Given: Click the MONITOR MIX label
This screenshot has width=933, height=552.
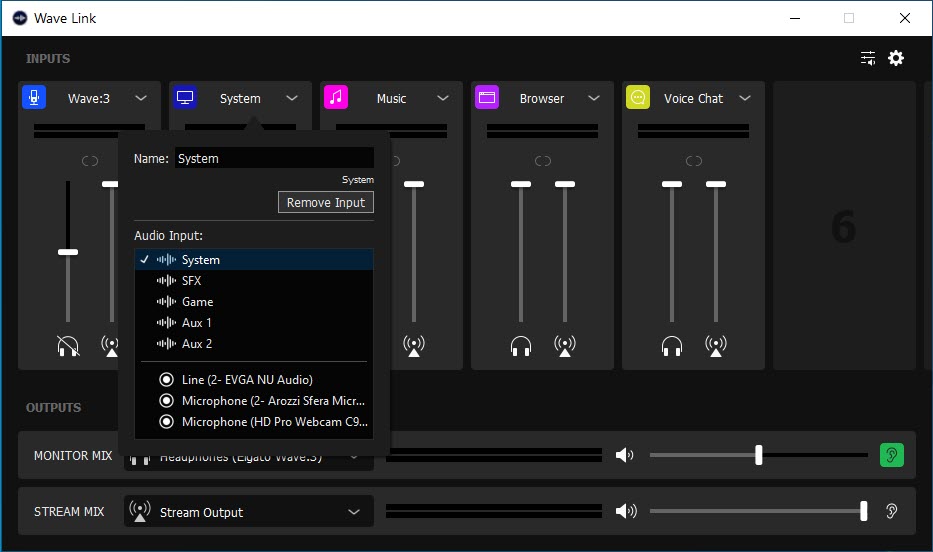Looking at the screenshot, I should (x=73, y=456).
